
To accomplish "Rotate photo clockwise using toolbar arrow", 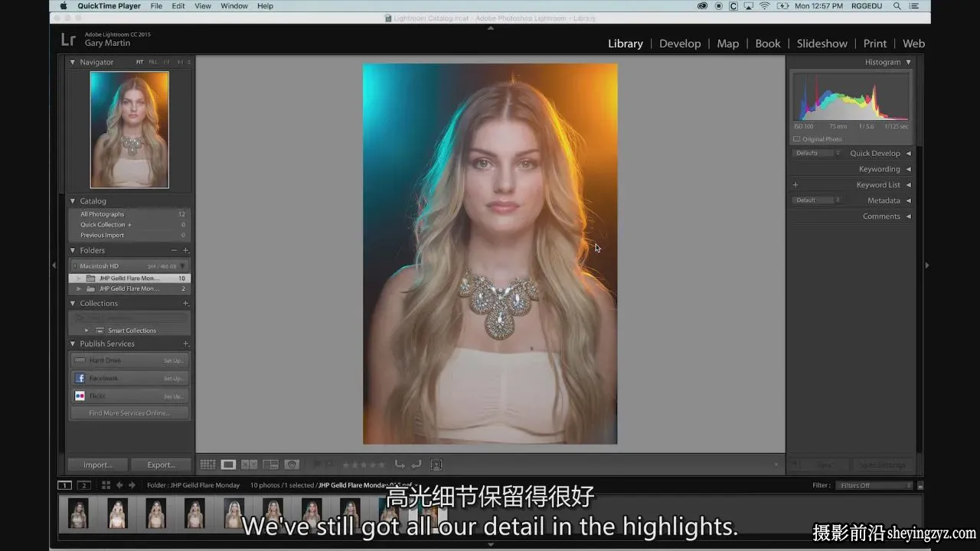I will [416, 464].
